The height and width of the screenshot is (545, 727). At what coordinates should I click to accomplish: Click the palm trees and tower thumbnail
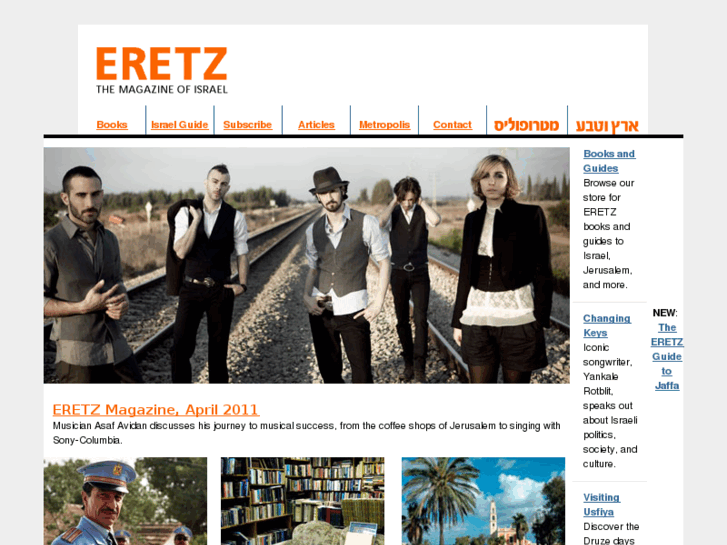(x=483, y=501)
